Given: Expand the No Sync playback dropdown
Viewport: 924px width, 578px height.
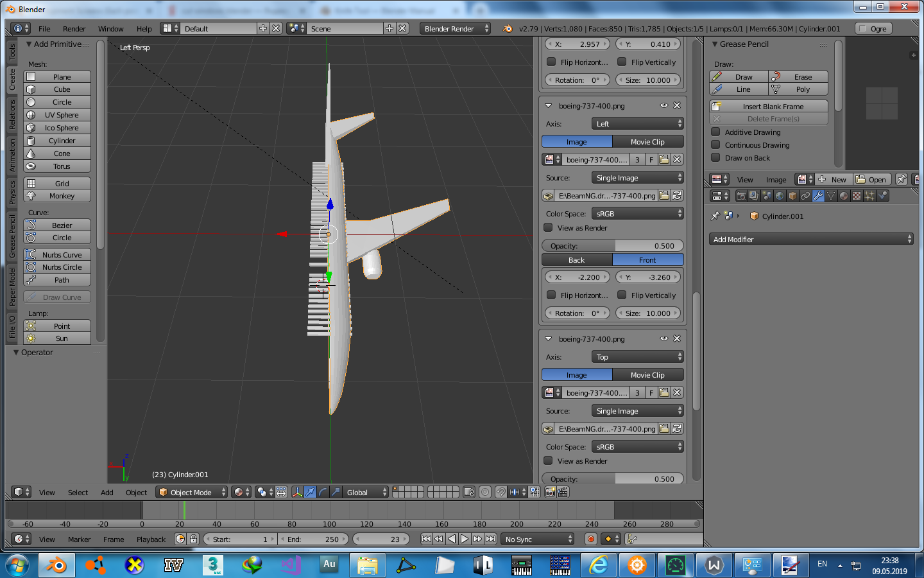Looking at the screenshot, I should coord(538,539).
